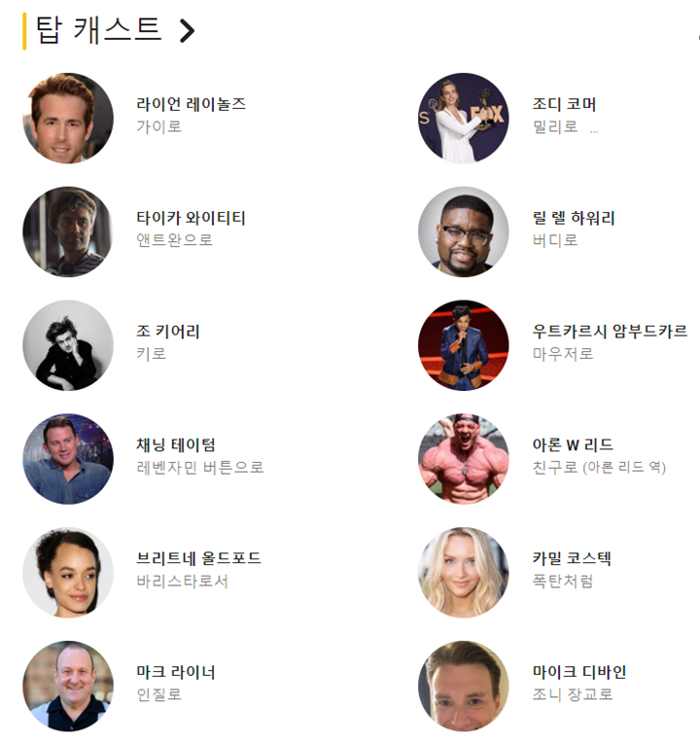Screen dimensions: 700x743
Task: Open 조디 코머 profile photo
Action: (x=463, y=118)
